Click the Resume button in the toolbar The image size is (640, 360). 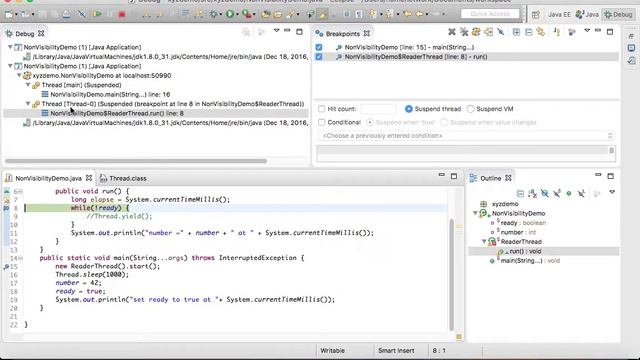pos(97,14)
